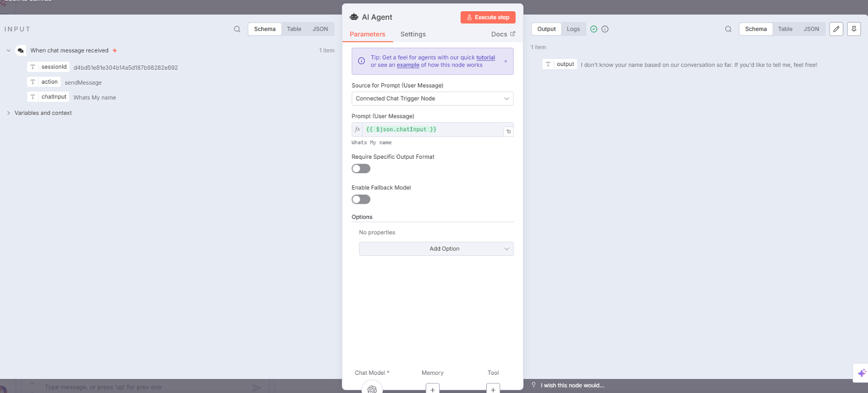The height and width of the screenshot is (393, 868).
Task: Click the pencil edit output icon
Action: (836, 29)
